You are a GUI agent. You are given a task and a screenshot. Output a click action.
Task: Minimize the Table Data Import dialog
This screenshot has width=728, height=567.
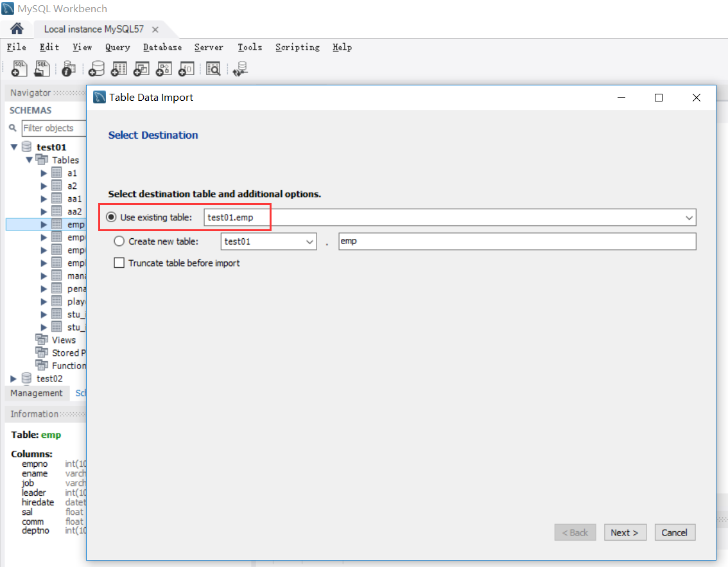pos(621,98)
